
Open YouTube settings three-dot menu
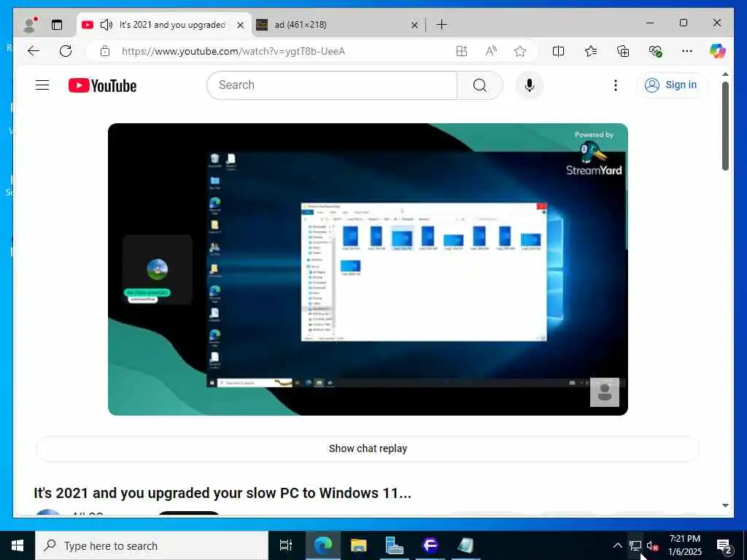click(x=616, y=85)
